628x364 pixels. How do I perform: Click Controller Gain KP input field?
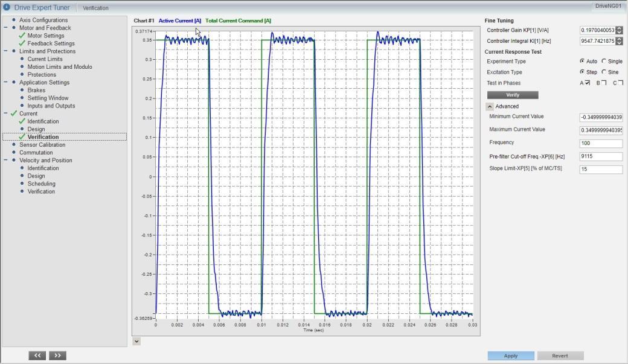598,30
